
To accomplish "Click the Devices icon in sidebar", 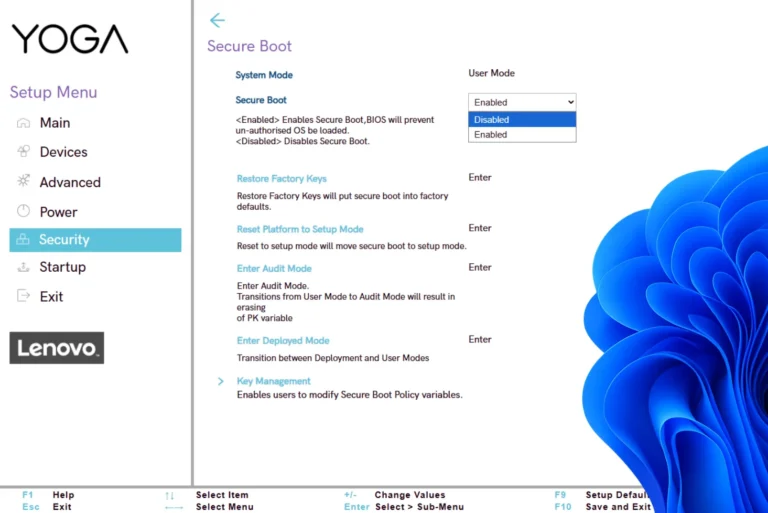I will 24,152.
